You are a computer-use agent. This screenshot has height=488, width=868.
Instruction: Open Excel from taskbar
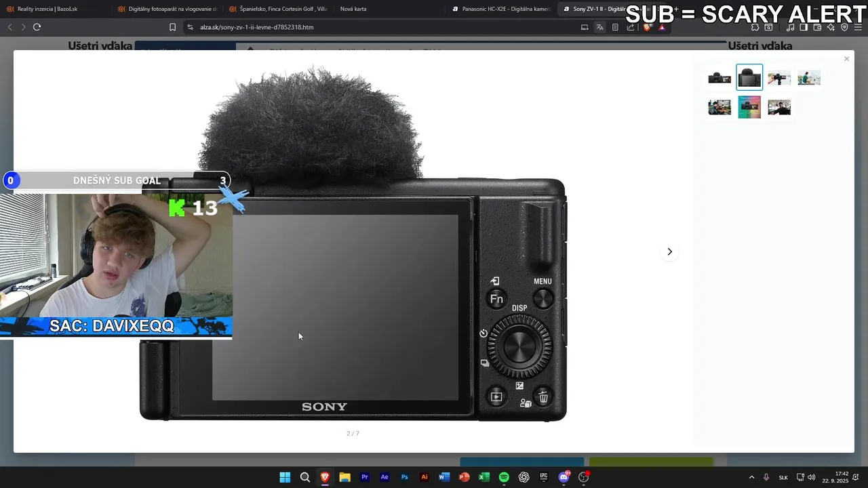click(484, 477)
